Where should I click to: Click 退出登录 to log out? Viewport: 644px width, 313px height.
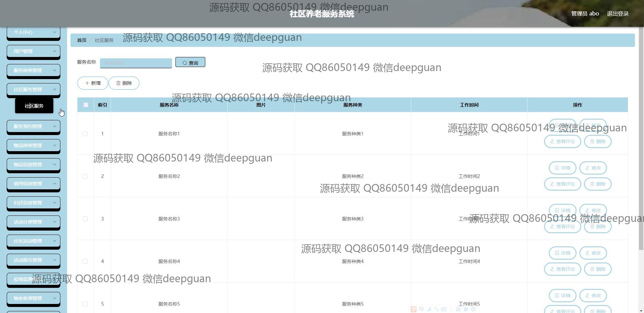618,14
